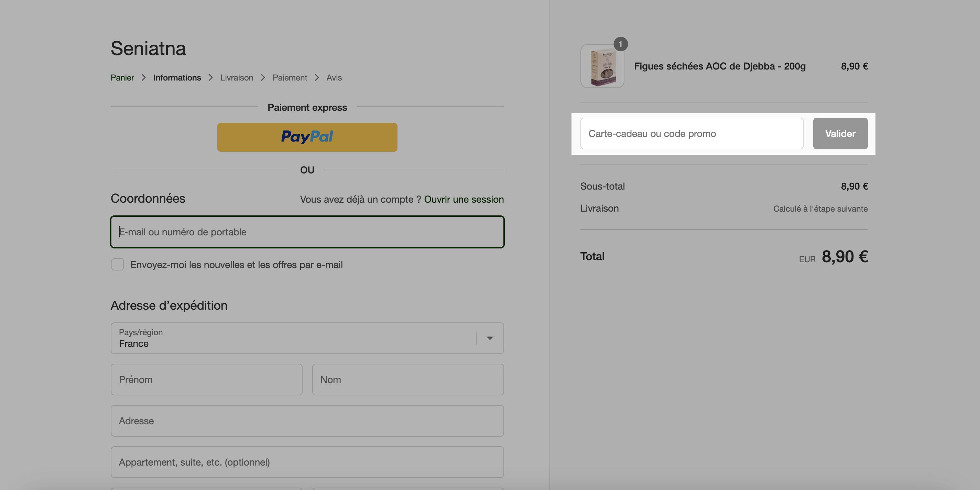Enable the newsletter offers by e-mail checkbox
The image size is (980, 490).
[118, 264]
